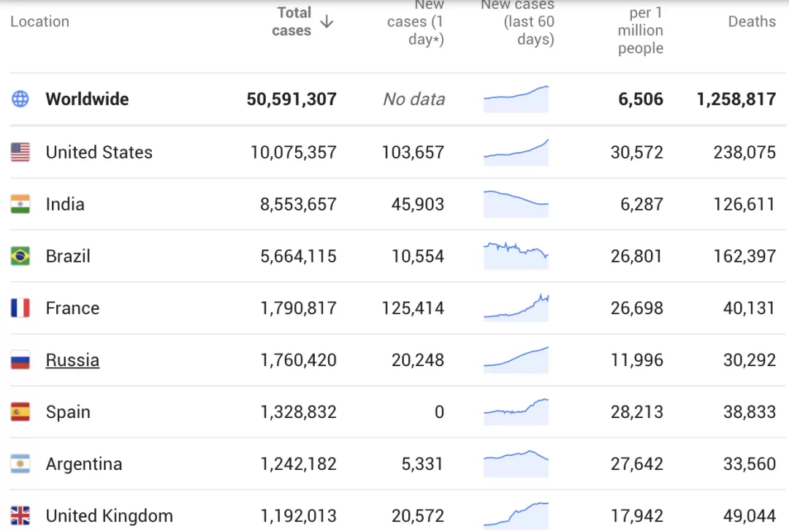Sort table by Deaths column header
789x532 pixels.
tap(752, 22)
